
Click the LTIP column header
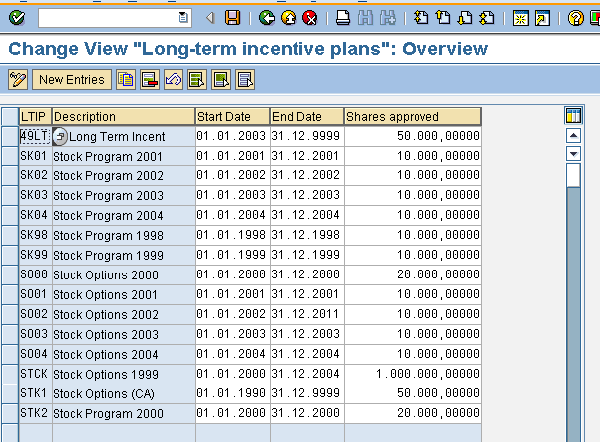35,116
